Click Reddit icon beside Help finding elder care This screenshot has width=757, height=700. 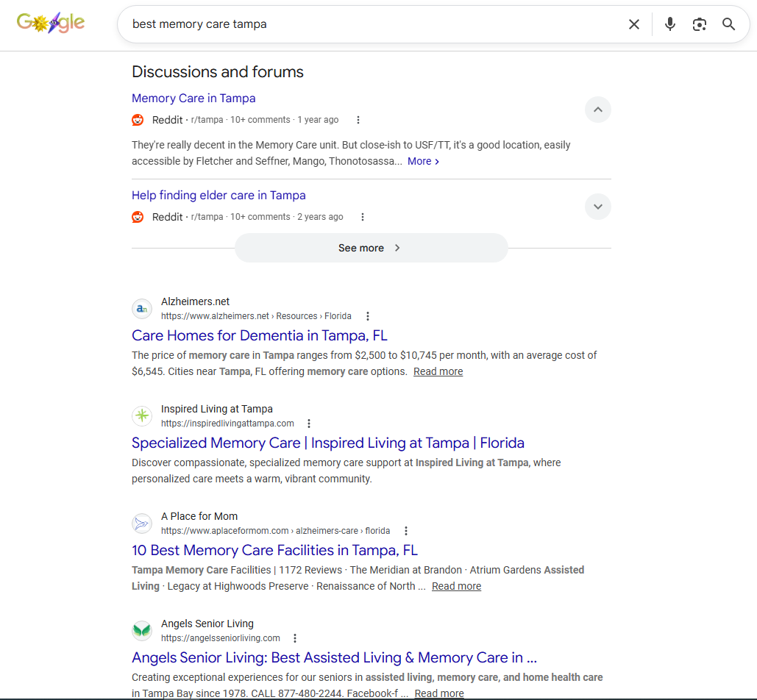[138, 217]
